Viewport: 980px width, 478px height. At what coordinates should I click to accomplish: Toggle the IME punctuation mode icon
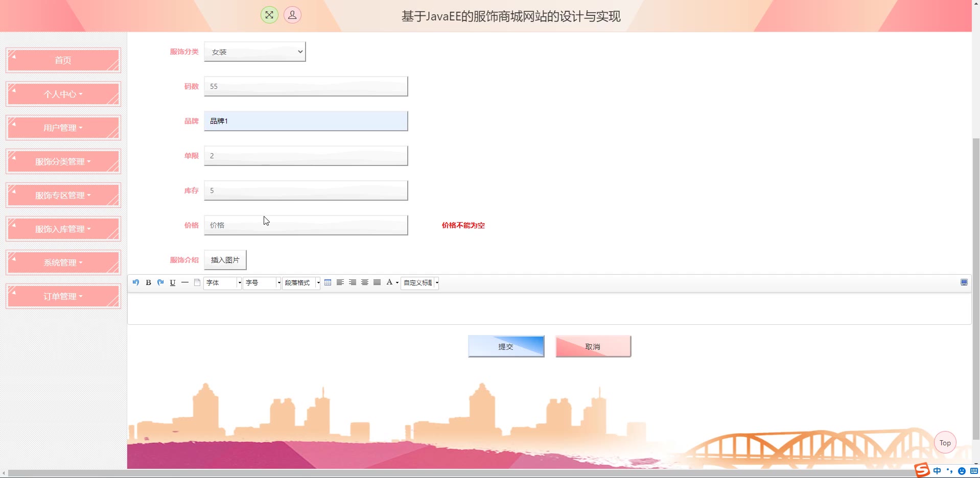click(949, 471)
